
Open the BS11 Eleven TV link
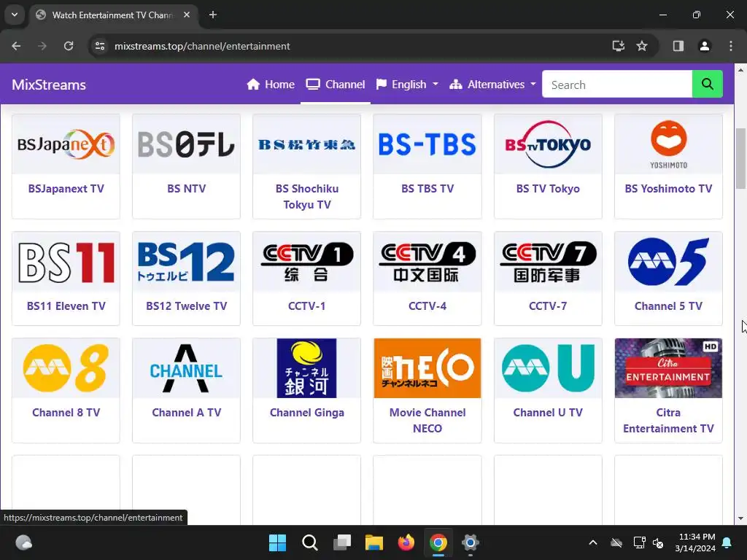[x=66, y=306]
